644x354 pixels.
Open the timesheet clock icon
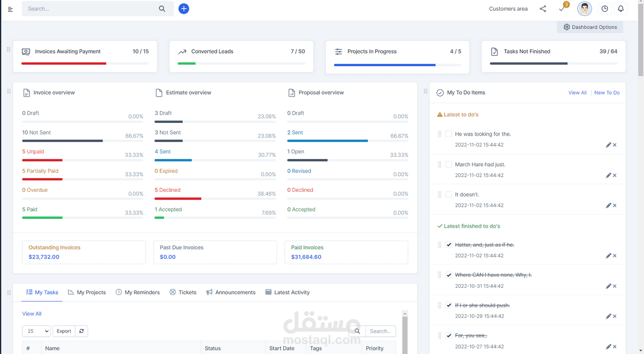[x=605, y=8]
